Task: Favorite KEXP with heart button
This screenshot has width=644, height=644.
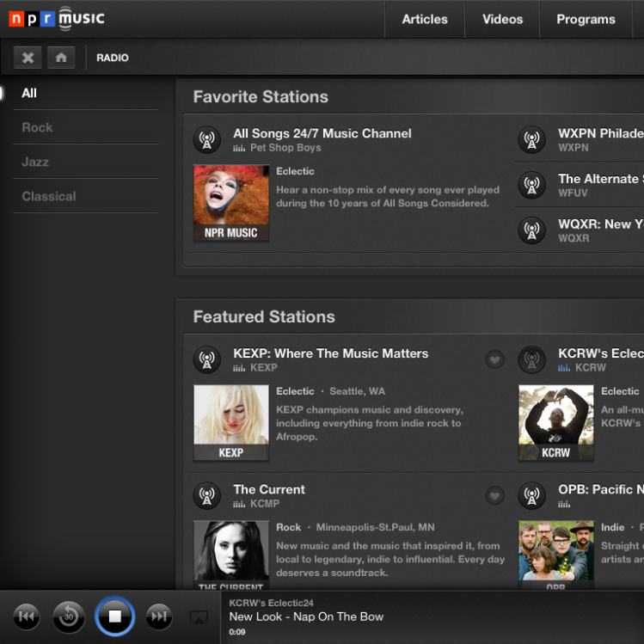Action: (x=495, y=359)
